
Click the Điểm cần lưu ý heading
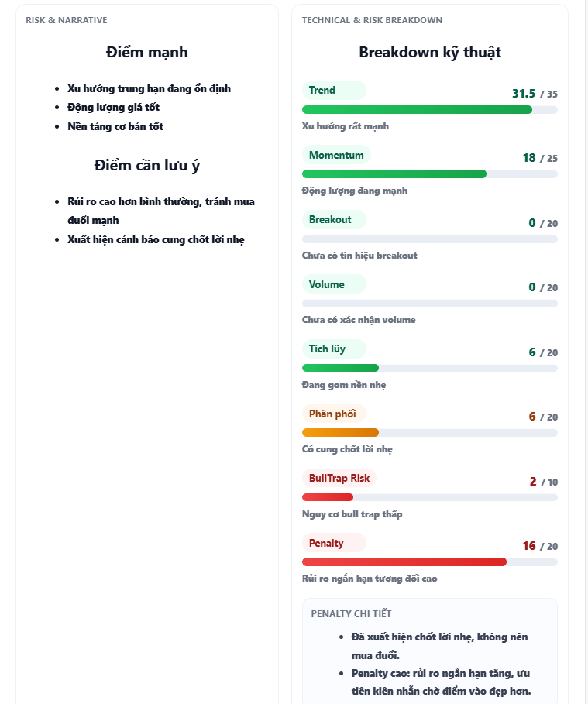coord(147,165)
